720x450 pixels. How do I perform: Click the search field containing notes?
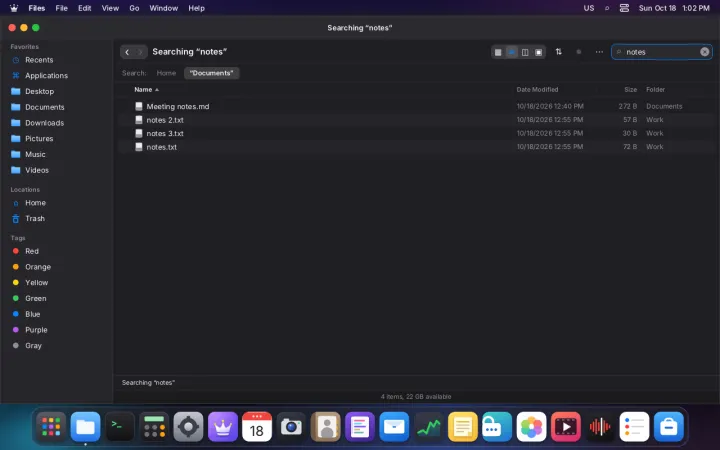point(661,52)
